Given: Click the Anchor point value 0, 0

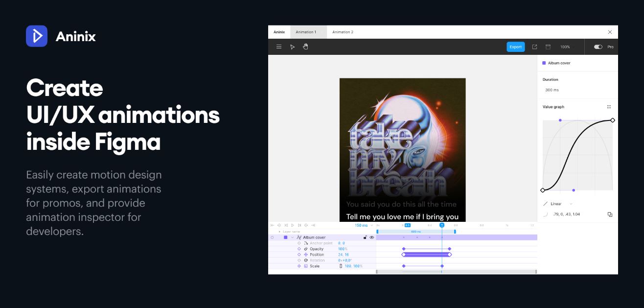Looking at the screenshot, I should pos(342,243).
